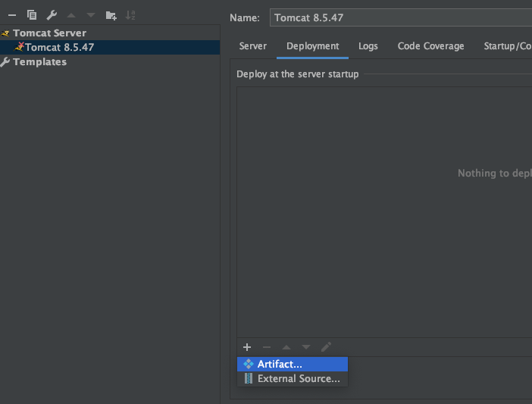Move the configuration up in the left toolbar
532x404 pixels.
click(x=71, y=15)
